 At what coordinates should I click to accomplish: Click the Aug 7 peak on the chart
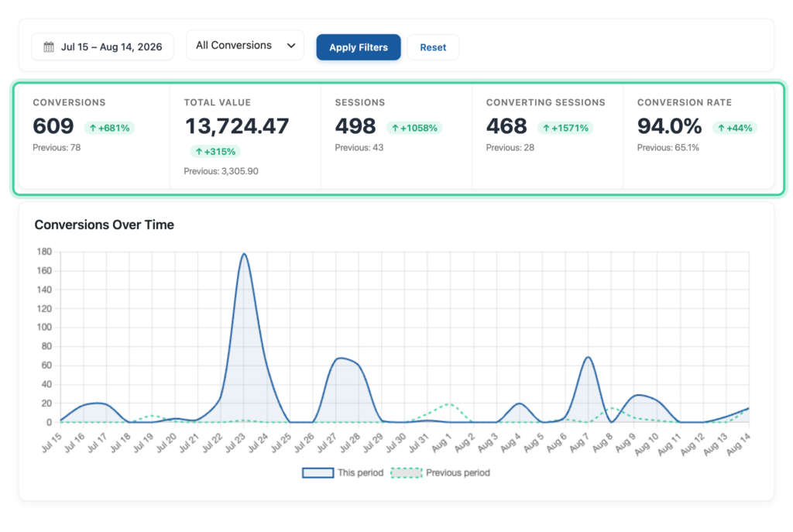coord(589,358)
